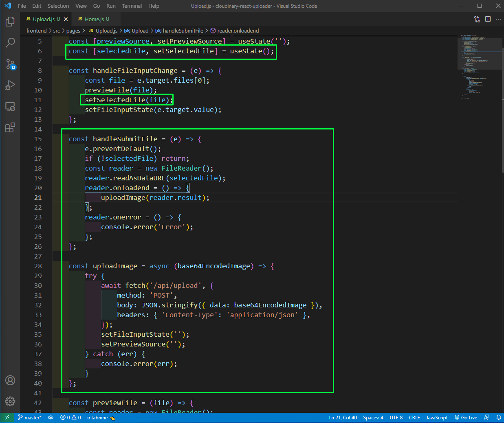This screenshot has width=504, height=423.
Task: Click the Synchronize Changes cloud icon
Action: click(x=51, y=417)
